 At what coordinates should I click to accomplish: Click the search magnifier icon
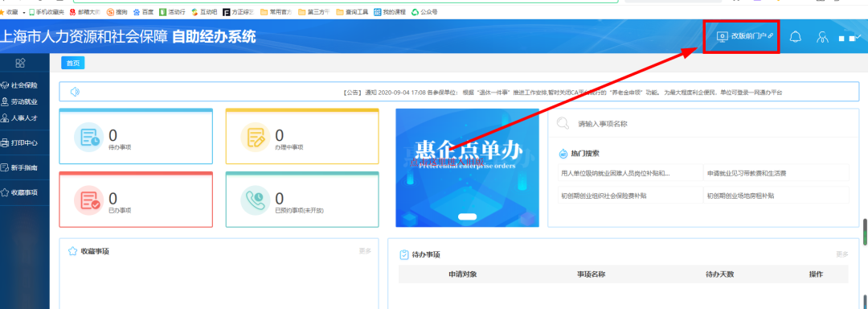[x=563, y=123]
